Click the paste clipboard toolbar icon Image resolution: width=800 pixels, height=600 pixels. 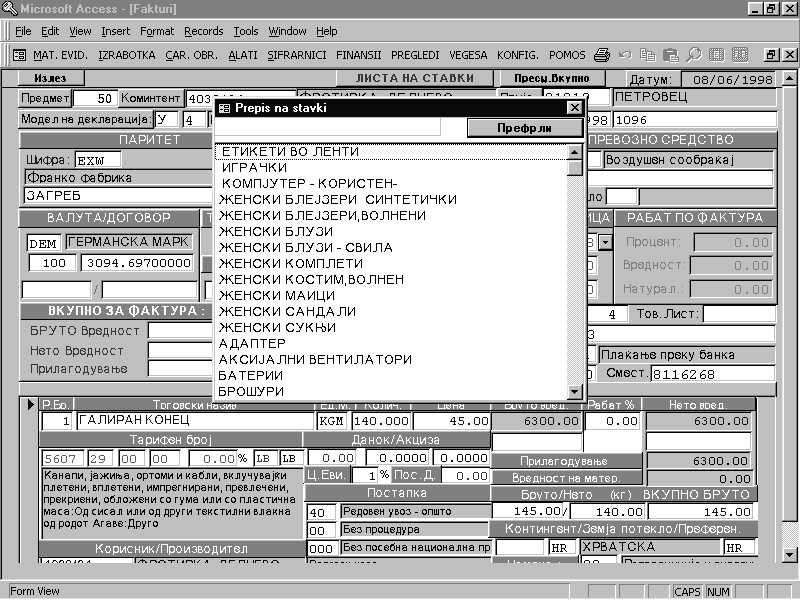click(671, 54)
